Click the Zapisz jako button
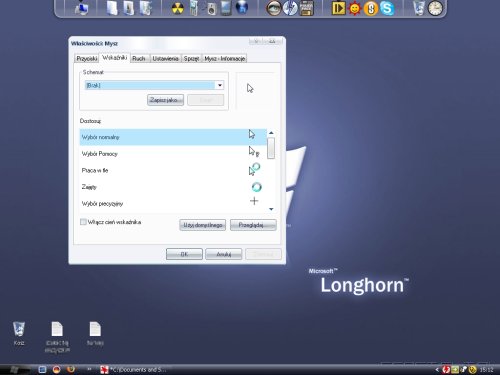This screenshot has height=375, width=500. tap(165, 100)
